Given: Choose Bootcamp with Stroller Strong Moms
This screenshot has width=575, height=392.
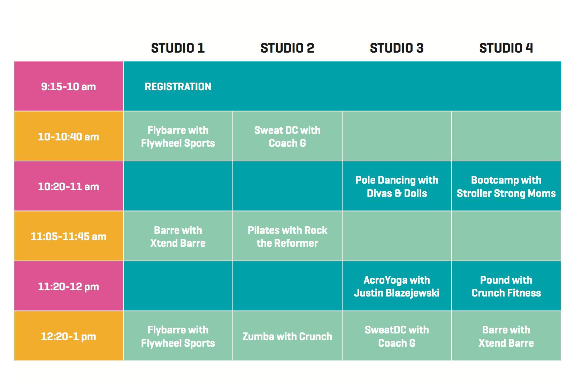Looking at the screenshot, I should coord(506,186).
